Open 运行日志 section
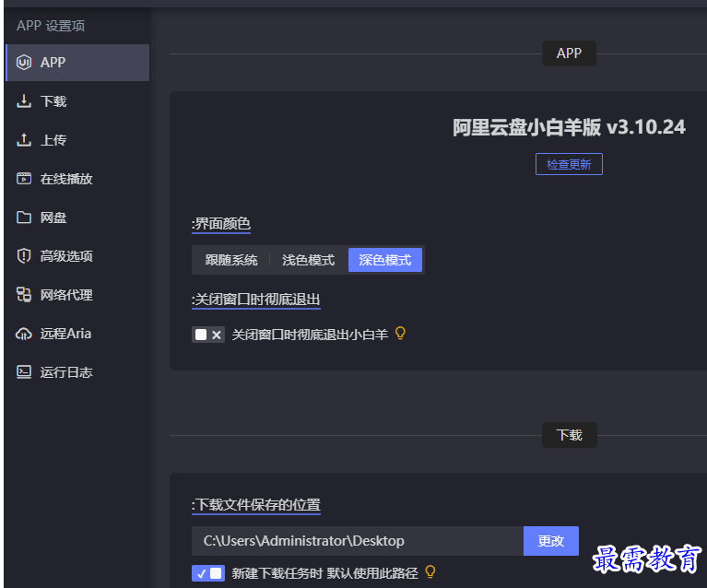707x588 pixels. click(77, 372)
